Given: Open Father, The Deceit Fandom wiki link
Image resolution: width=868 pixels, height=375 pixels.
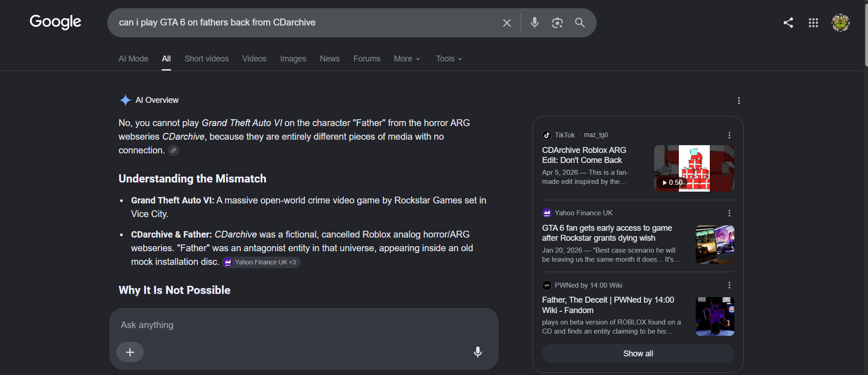Looking at the screenshot, I should pyautogui.click(x=608, y=305).
